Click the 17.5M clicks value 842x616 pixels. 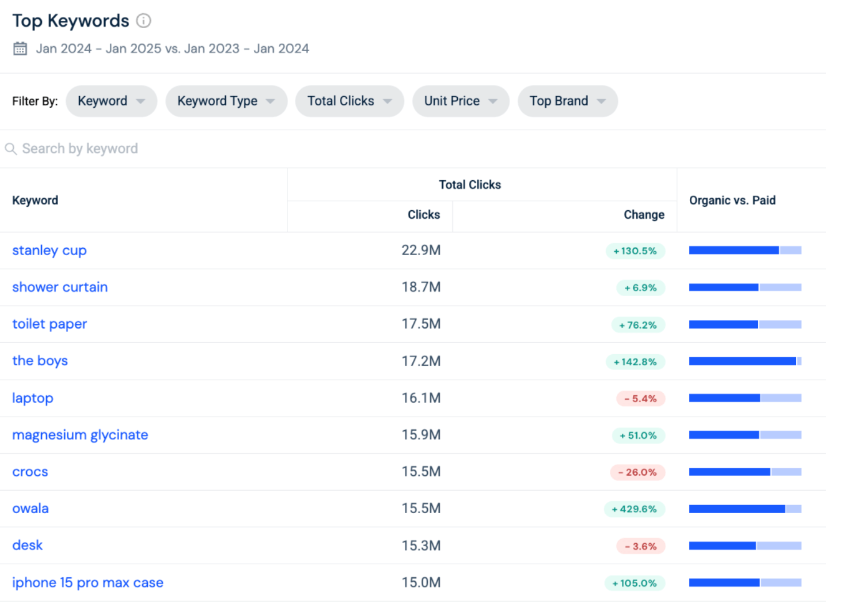(x=421, y=324)
